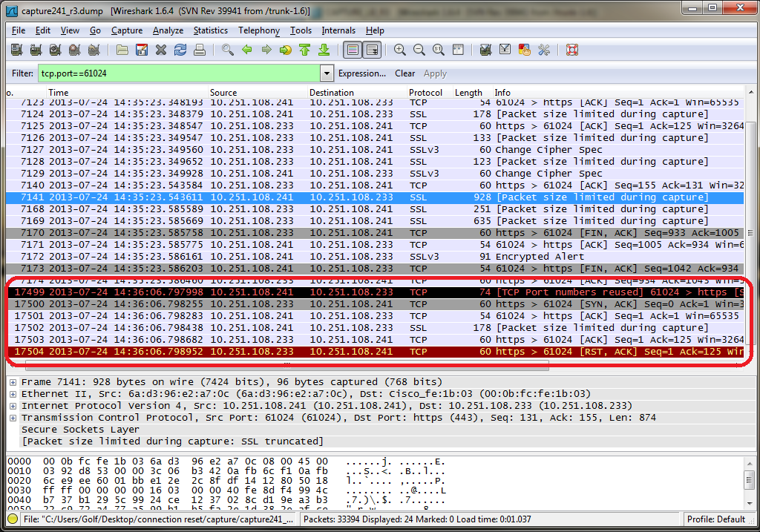Click the hex pane vertical scrollbar thumb
Image resolution: width=760 pixels, height=532 pixels.
tap(750, 480)
